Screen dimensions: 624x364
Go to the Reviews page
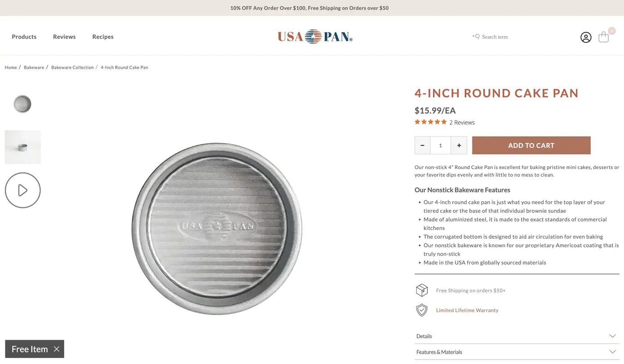[64, 37]
